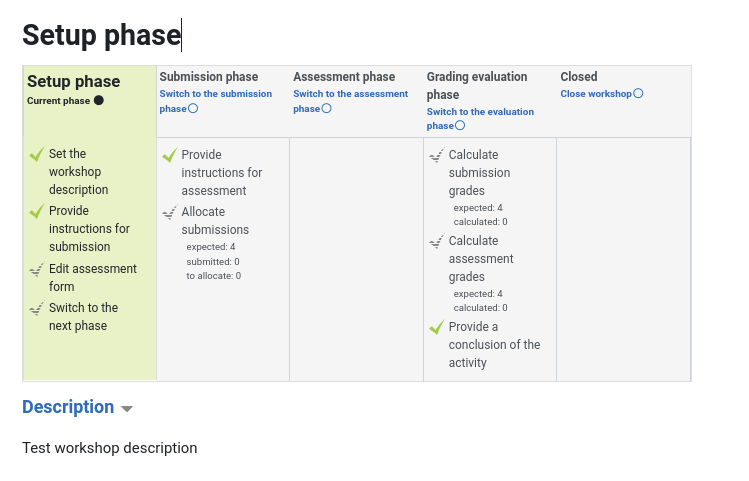Screen dimensions: 749x481
Task: Select the circle after Switch to the assessment phase
Action: tap(326, 108)
